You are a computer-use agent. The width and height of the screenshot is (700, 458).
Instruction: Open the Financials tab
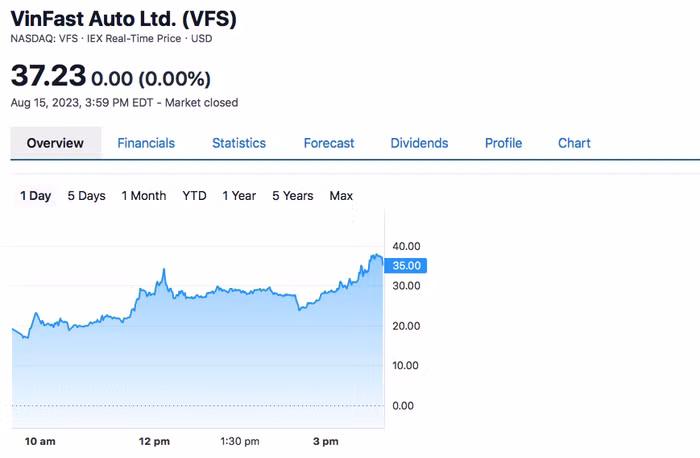point(146,143)
